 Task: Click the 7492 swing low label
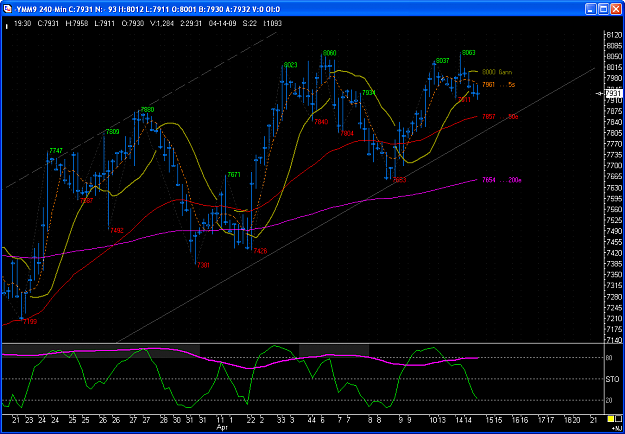117,230
